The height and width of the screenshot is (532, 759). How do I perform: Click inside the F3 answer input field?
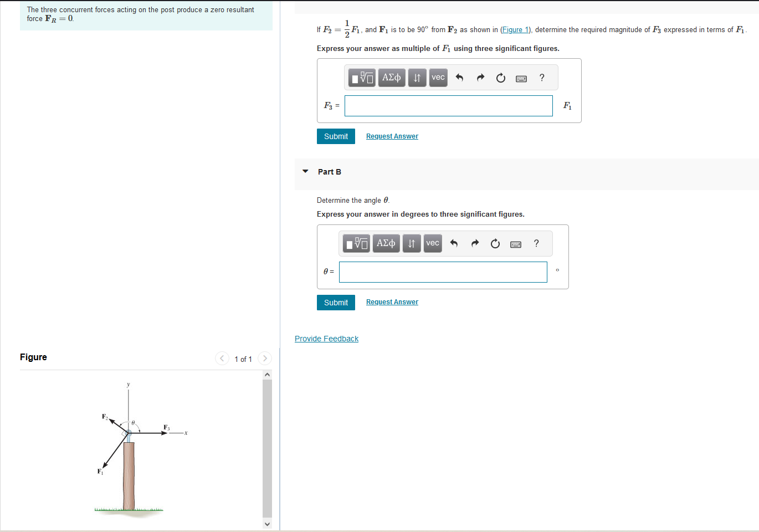(x=448, y=106)
